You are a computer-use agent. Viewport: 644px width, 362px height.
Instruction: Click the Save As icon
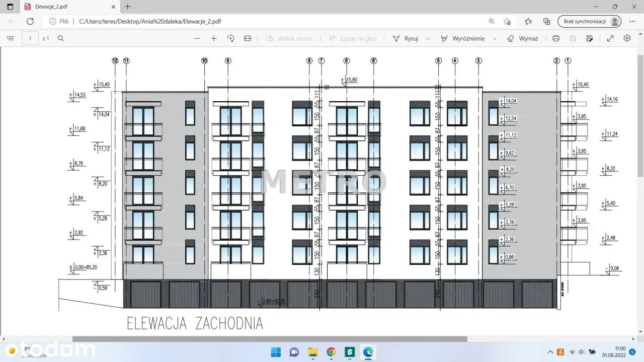coord(590,38)
